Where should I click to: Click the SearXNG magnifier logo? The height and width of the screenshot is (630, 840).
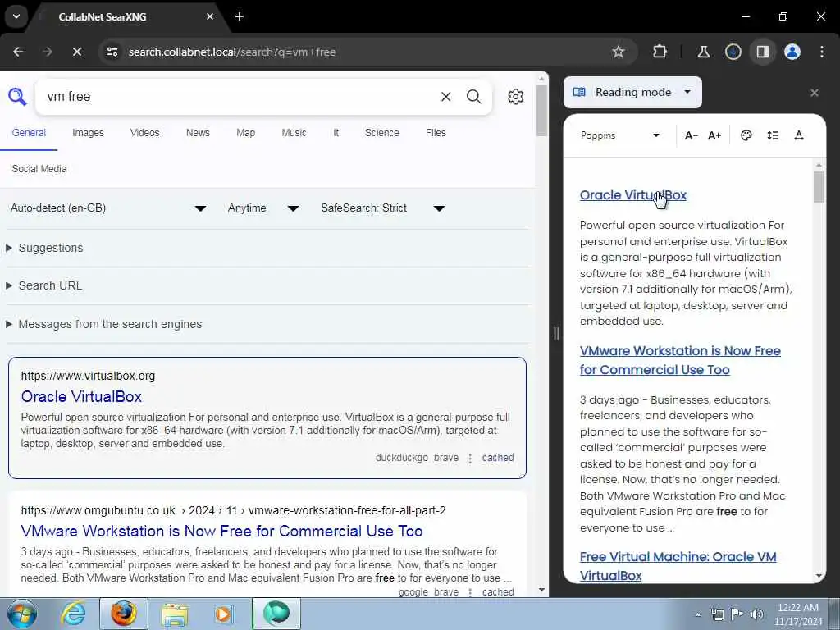(x=17, y=97)
